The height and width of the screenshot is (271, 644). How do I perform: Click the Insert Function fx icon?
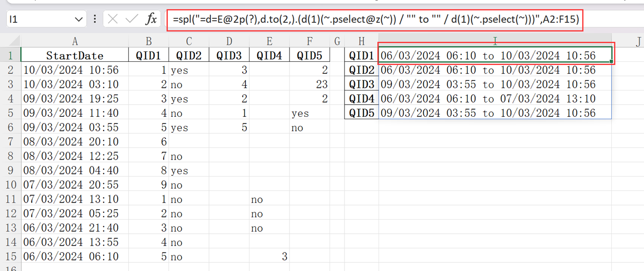151,19
